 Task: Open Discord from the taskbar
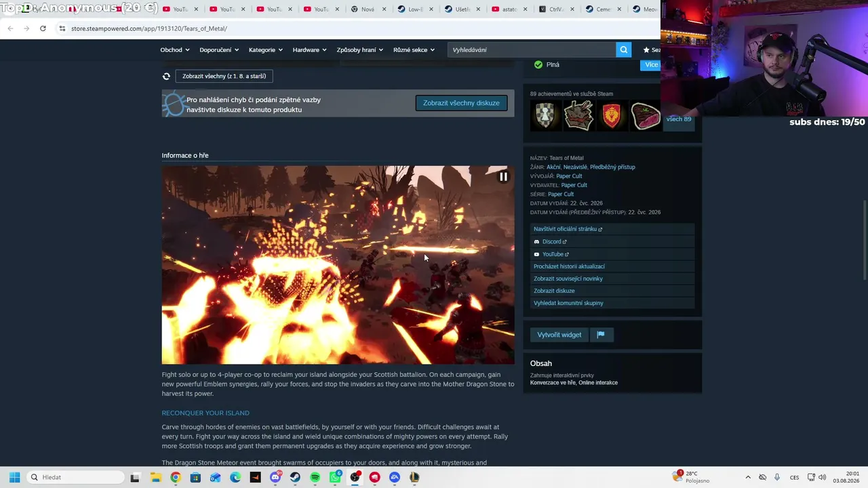tap(275, 477)
